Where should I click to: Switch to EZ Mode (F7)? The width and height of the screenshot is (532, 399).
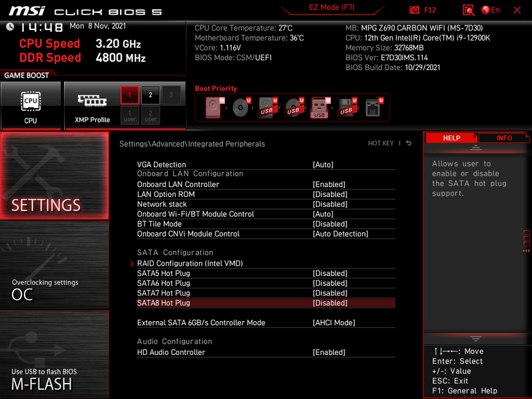332,7
